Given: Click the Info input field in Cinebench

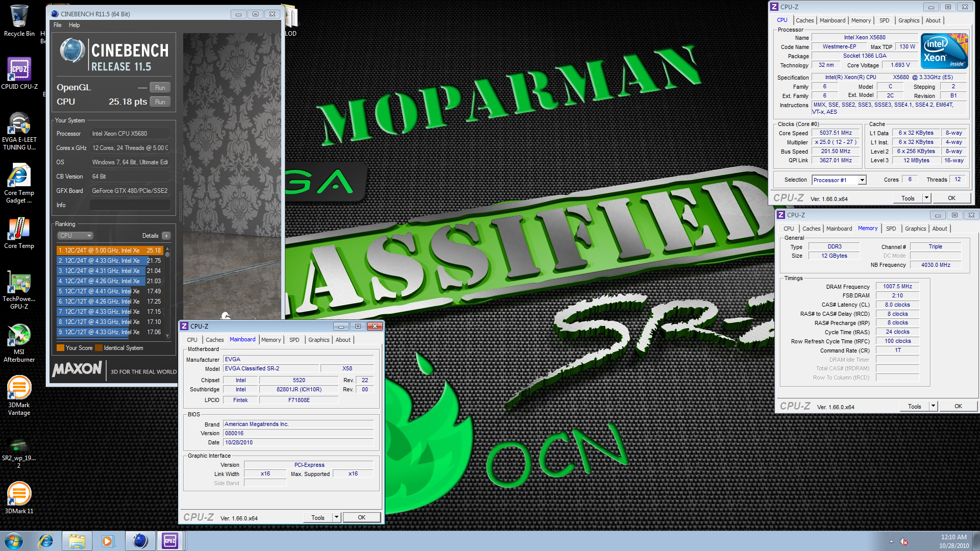Looking at the screenshot, I should (130, 205).
